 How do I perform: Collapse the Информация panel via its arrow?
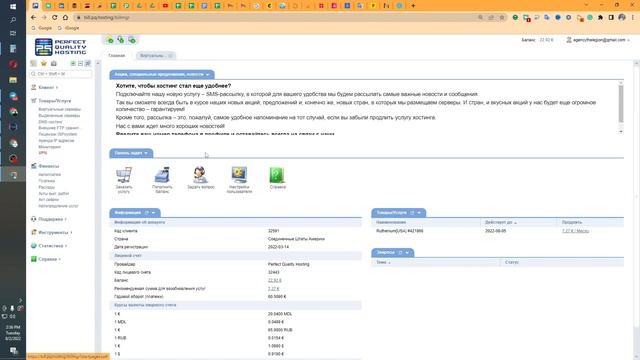click(153, 213)
